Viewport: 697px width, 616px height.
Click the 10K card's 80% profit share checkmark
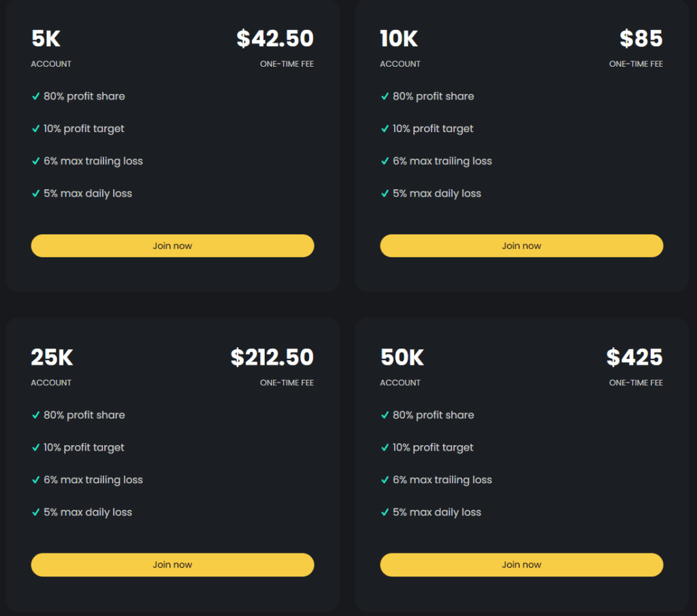pyautogui.click(x=385, y=97)
